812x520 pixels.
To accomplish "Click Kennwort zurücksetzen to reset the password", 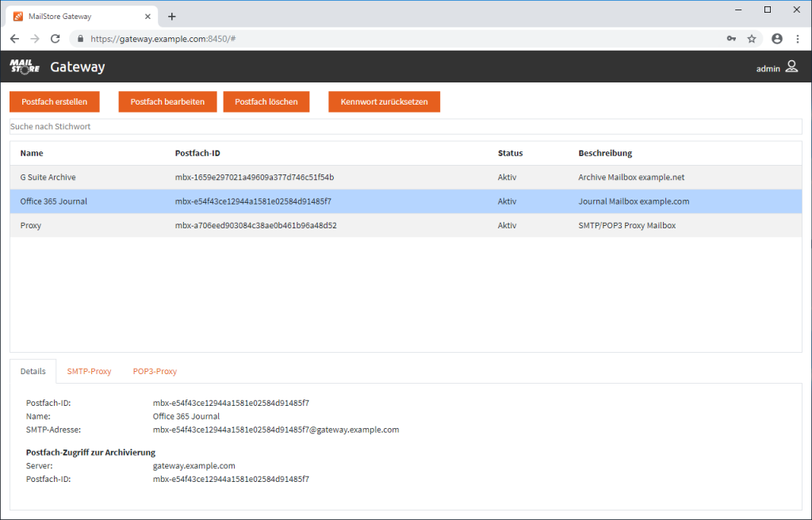I will 384,101.
